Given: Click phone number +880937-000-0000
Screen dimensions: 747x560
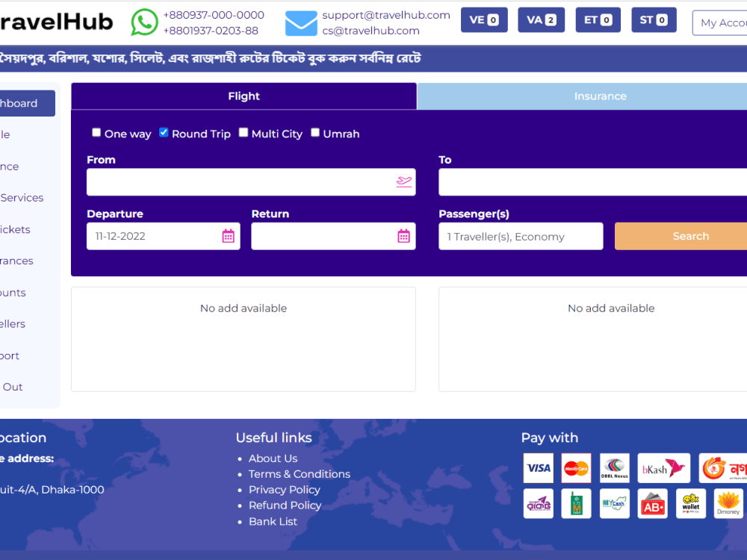Looking at the screenshot, I should click(x=214, y=15).
